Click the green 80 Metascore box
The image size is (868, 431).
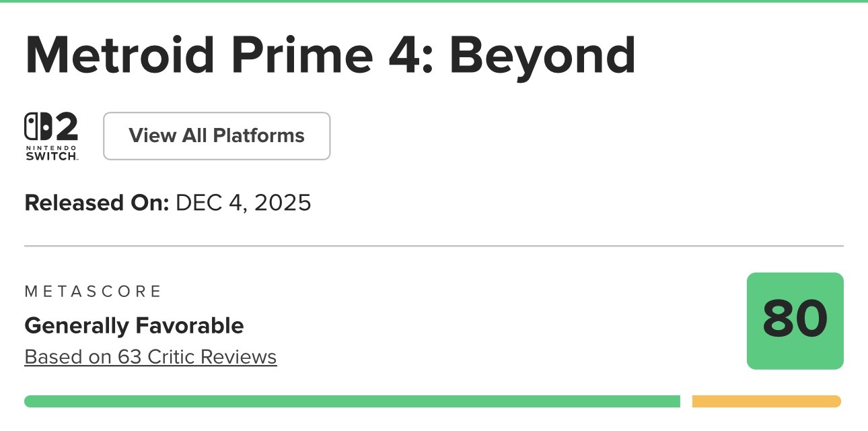click(x=795, y=321)
